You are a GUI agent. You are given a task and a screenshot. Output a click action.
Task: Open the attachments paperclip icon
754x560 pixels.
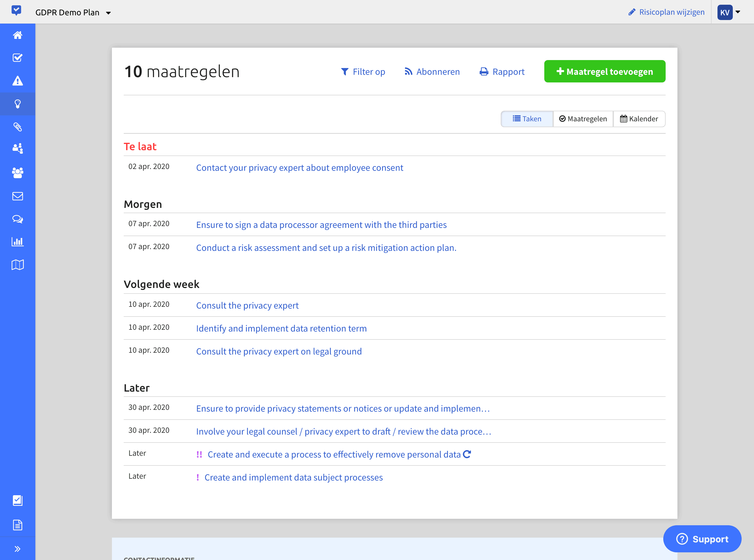[18, 127]
